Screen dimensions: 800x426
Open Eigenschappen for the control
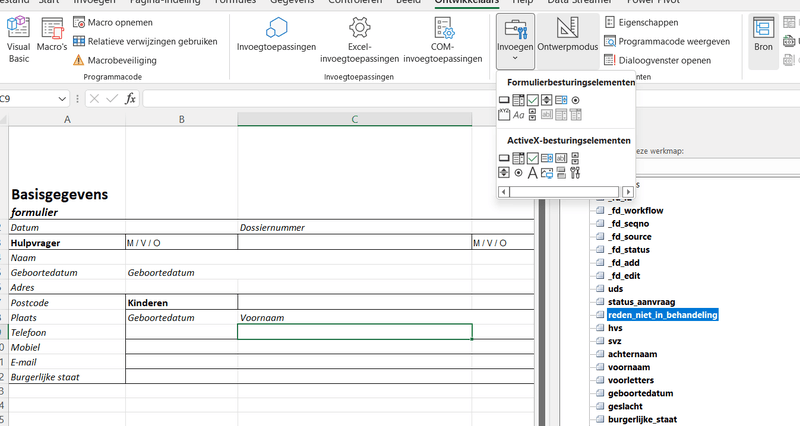pyautogui.click(x=641, y=22)
